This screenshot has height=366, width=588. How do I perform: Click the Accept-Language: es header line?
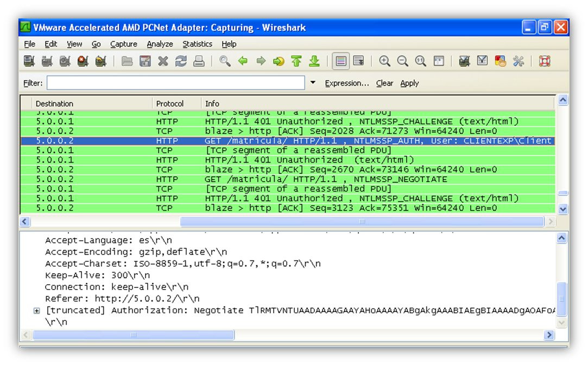pos(109,240)
